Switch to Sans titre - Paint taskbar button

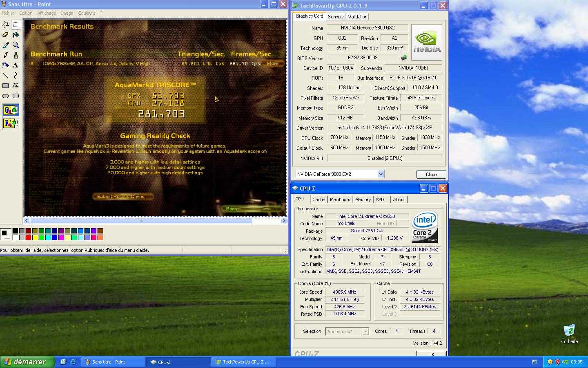(x=113, y=362)
